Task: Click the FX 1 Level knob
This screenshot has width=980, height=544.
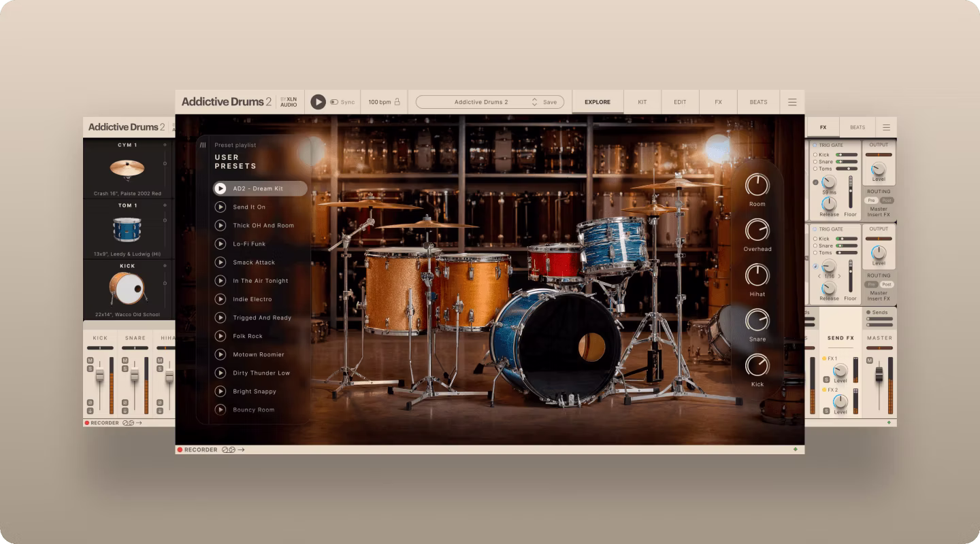Action: coord(841,370)
